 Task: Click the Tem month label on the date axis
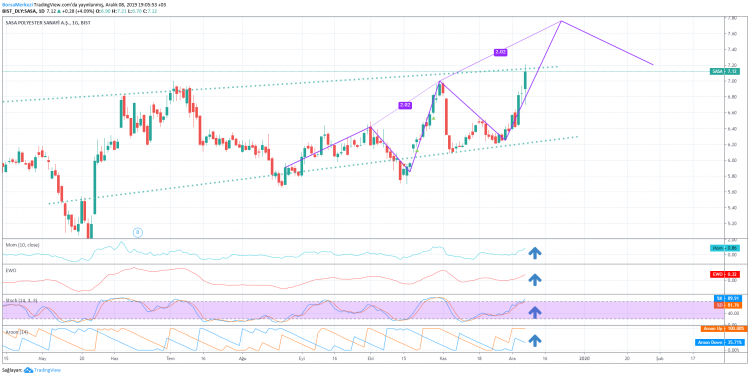pos(171,357)
